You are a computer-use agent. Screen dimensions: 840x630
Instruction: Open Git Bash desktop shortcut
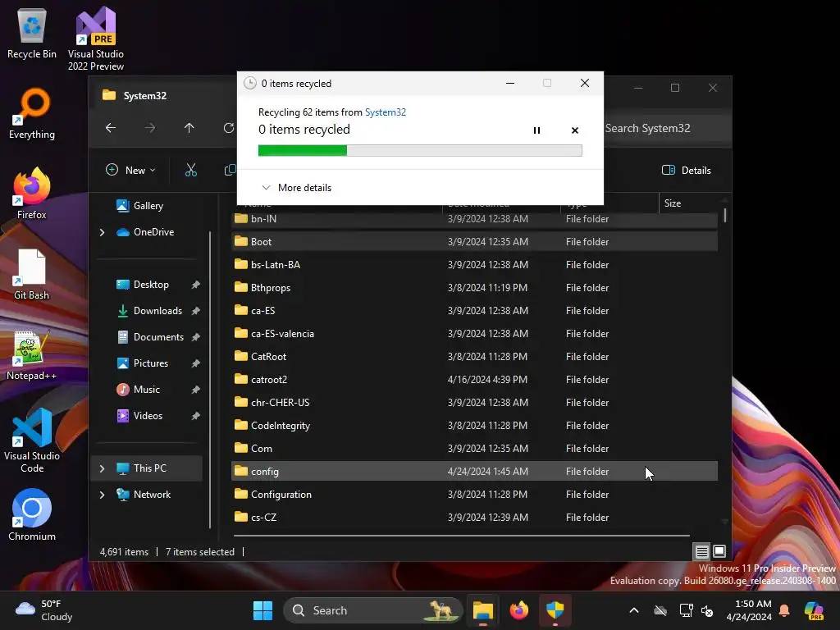[32, 274]
